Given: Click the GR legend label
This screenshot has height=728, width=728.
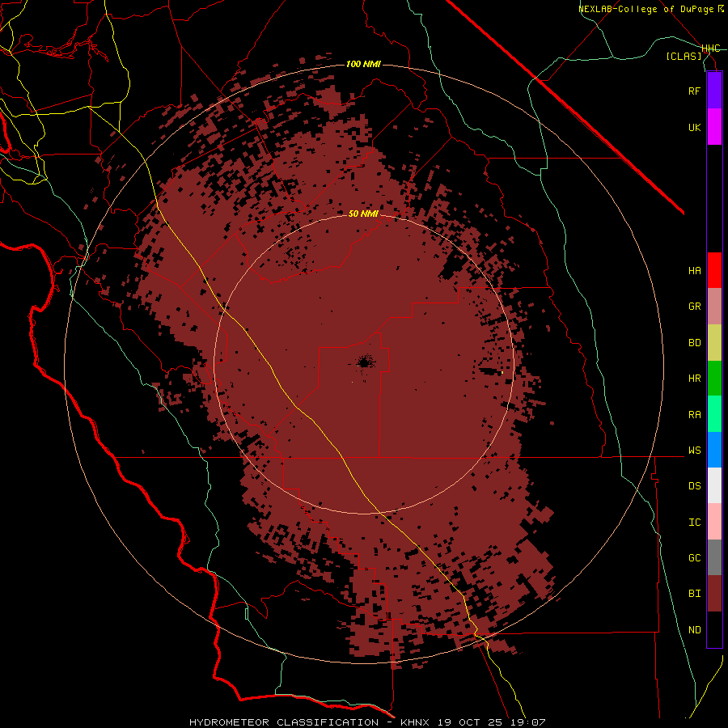Looking at the screenshot, I should pos(695,307).
